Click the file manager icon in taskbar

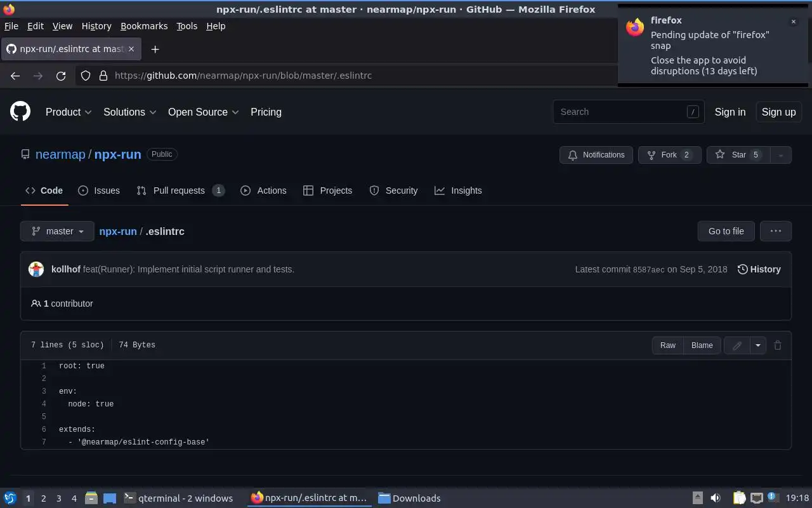pos(91,498)
